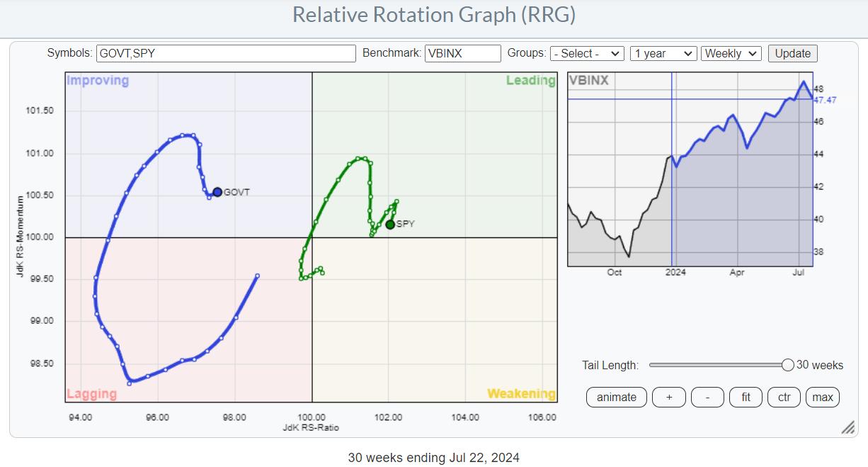Start the animate button
The height and width of the screenshot is (467, 868).
(x=616, y=397)
